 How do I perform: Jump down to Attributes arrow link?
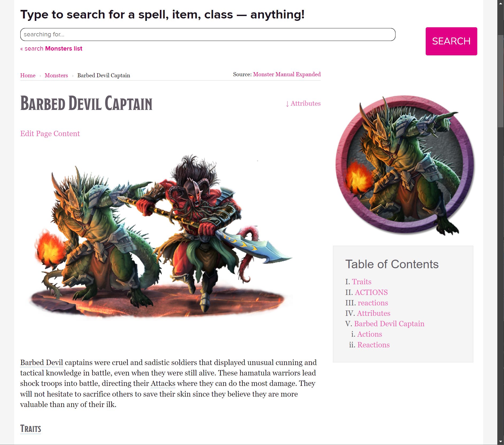pyautogui.click(x=303, y=103)
